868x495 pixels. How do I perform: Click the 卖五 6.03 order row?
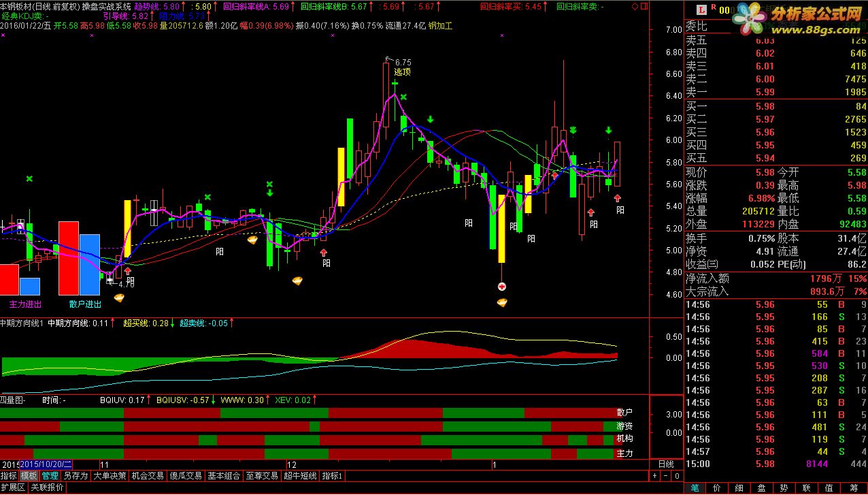pyautogui.click(x=776, y=41)
